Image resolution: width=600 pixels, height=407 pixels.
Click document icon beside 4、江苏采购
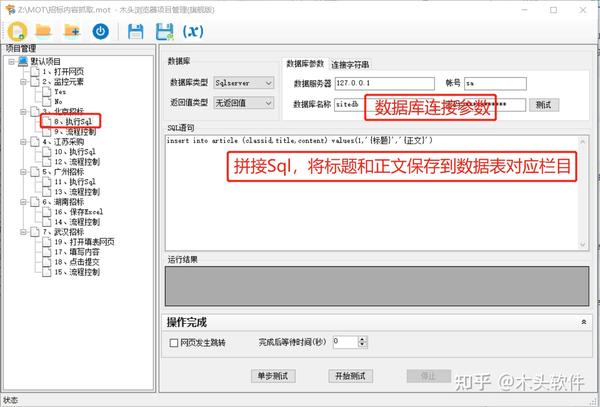coord(35,142)
